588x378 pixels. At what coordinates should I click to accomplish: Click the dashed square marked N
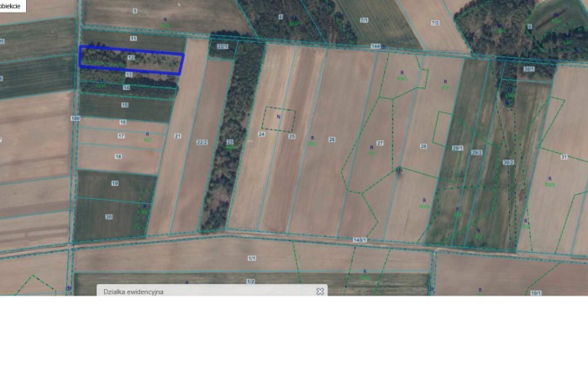click(279, 118)
